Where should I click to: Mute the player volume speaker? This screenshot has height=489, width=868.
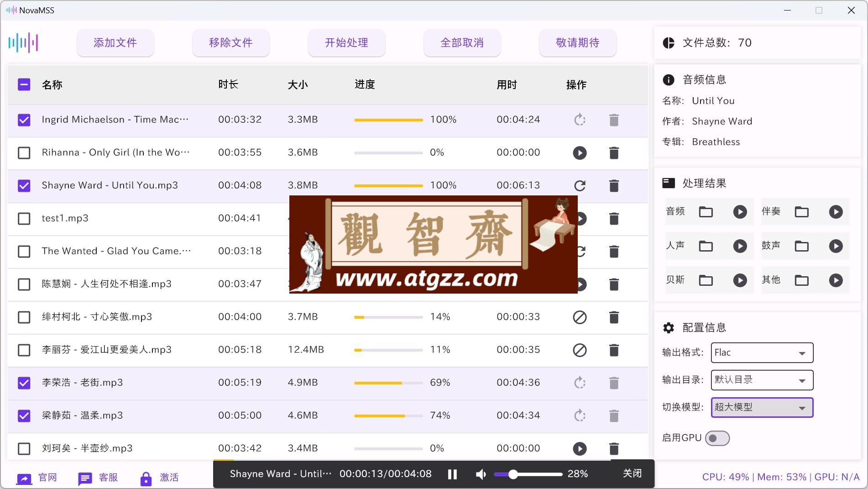(481, 474)
